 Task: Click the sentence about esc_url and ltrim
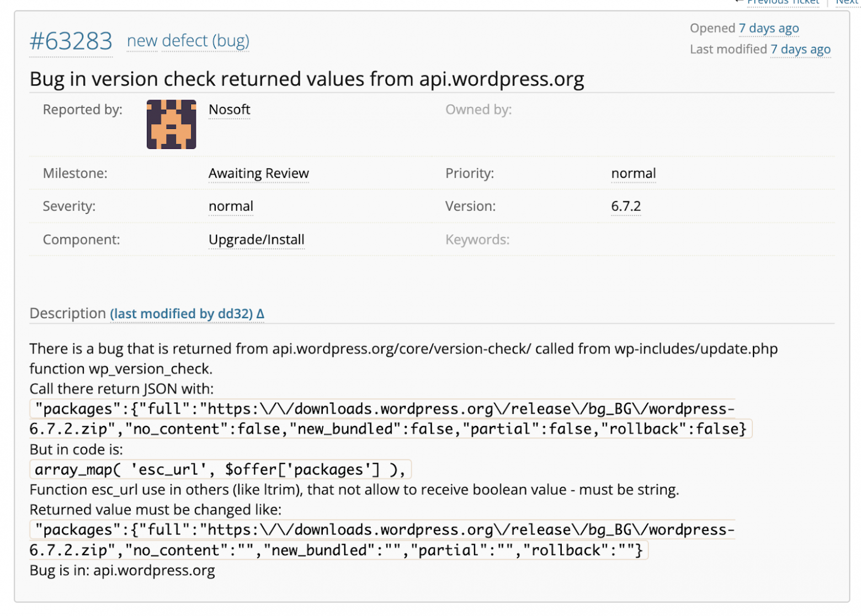354,490
